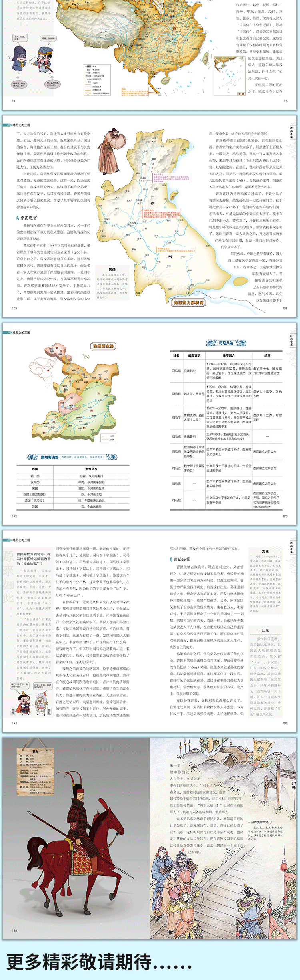The width and height of the screenshot is (300, 980).
Task: Click the wooden 吕布 profile signboard
Action: pos(35,770)
